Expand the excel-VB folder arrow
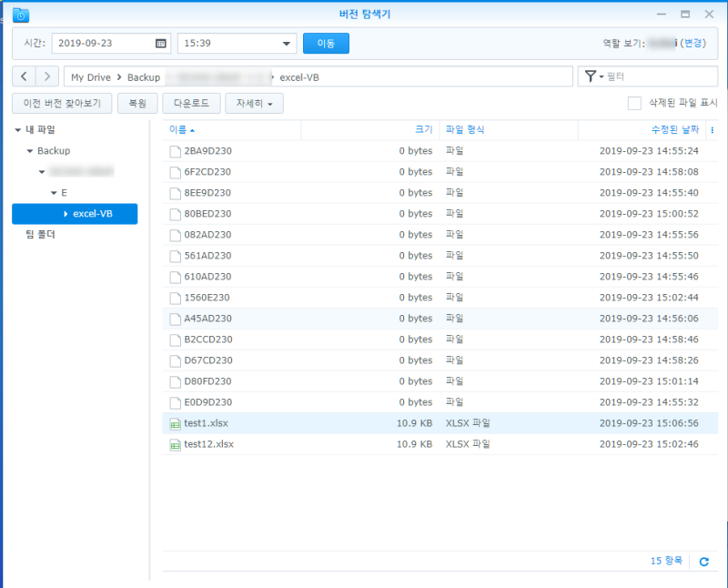The width and height of the screenshot is (728, 588). coord(66,214)
